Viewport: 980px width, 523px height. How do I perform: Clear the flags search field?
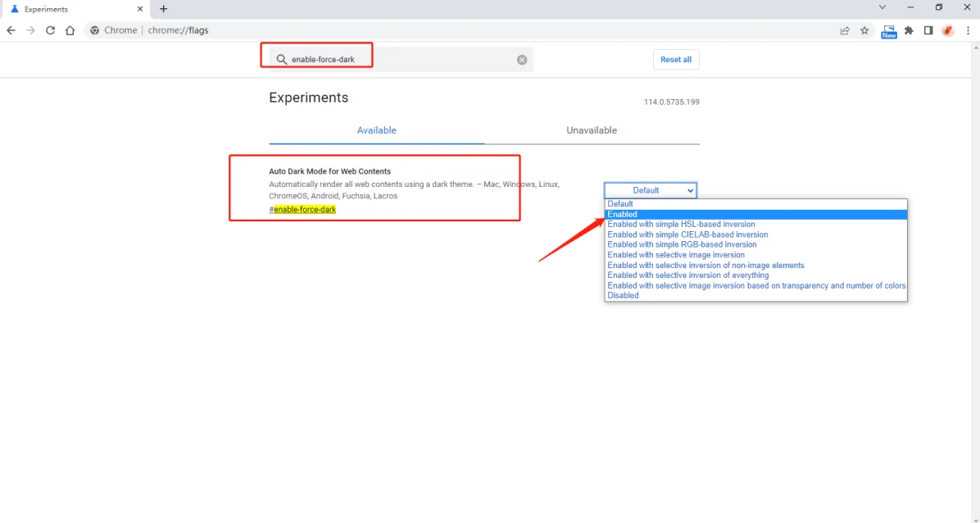tap(522, 59)
